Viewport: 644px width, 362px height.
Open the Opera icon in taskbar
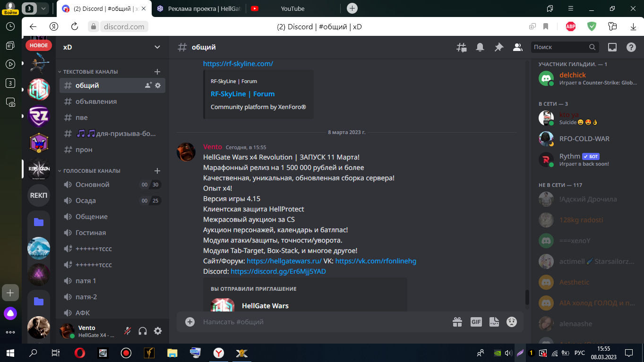click(x=80, y=353)
